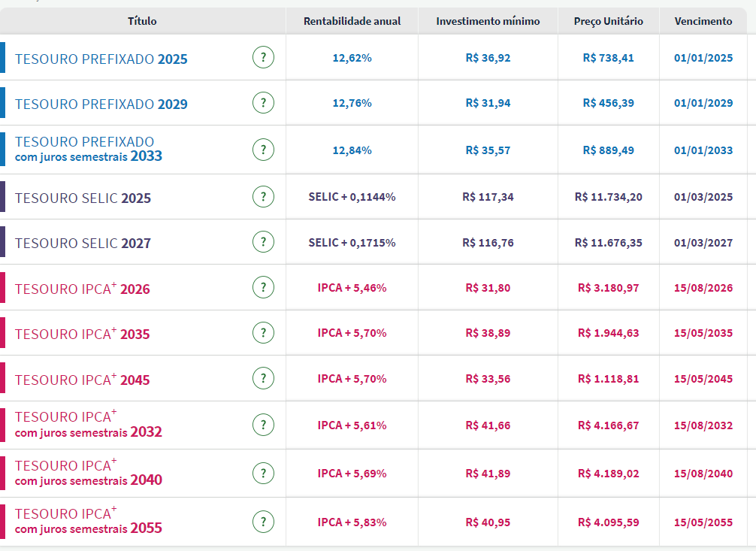The width and height of the screenshot is (756, 551).
Task: Click help icon for Tesouro Selic 2027
Action: (x=263, y=242)
